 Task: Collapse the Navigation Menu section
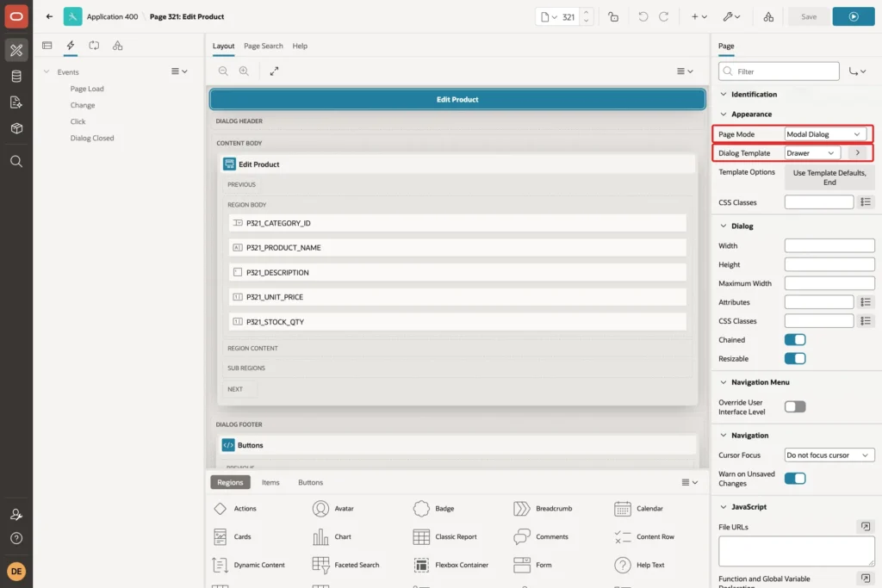(x=724, y=381)
